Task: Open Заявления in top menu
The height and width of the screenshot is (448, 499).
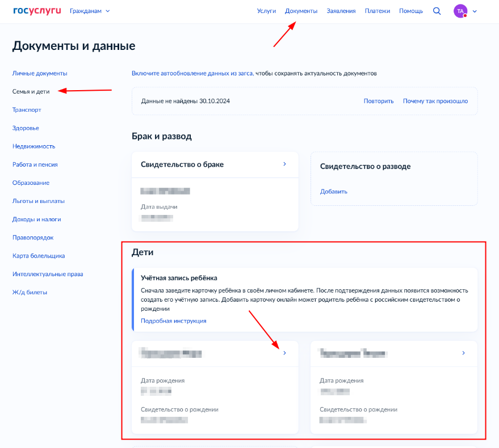Action: point(341,11)
